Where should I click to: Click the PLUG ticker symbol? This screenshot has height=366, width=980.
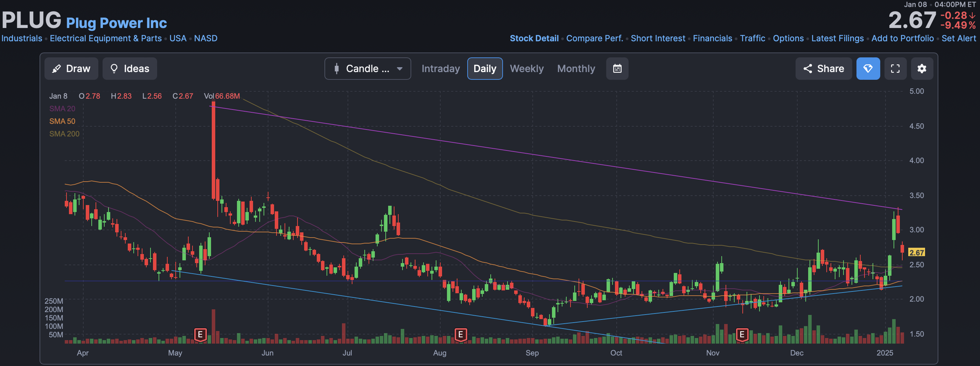tap(31, 20)
